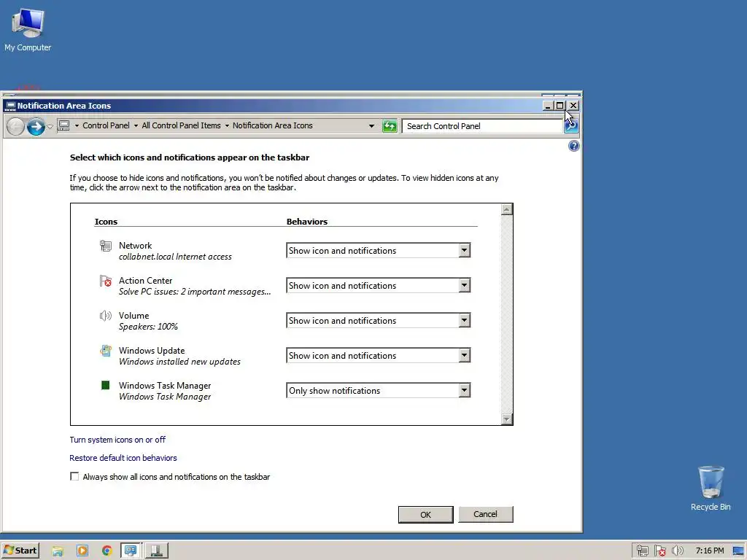The image size is (747, 560).
Task: Click the Action Center flag icon in list
Action: point(105,281)
